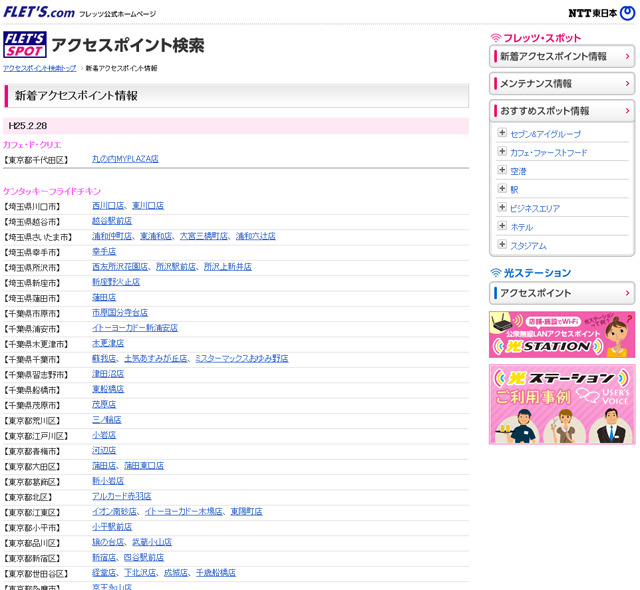Image resolution: width=640 pixels, height=590 pixels.
Task: Open 成城店 link
Action: 176,573
